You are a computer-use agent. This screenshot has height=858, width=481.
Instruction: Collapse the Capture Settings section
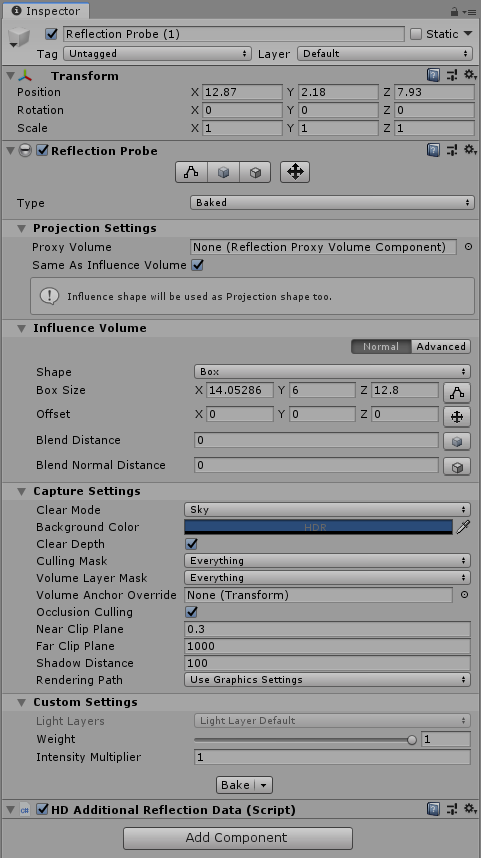pyautogui.click(x=21, y=492)
